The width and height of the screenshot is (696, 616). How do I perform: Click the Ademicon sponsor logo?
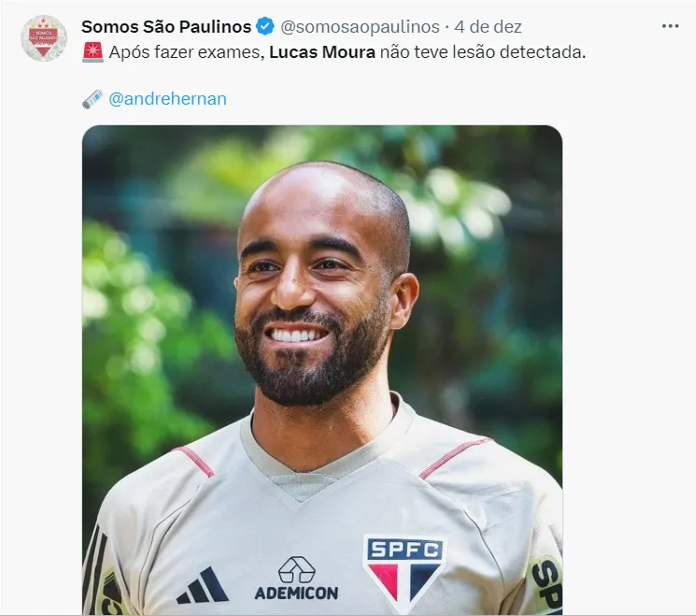296,579
